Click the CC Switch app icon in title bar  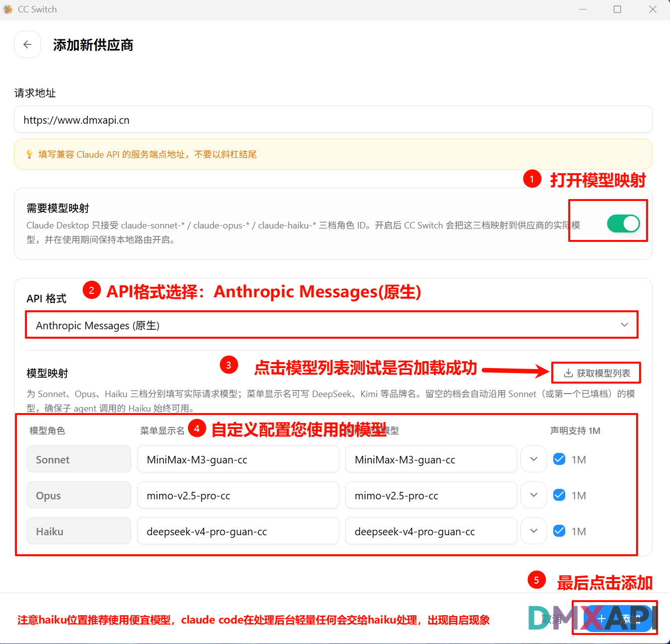coord(8,9)
